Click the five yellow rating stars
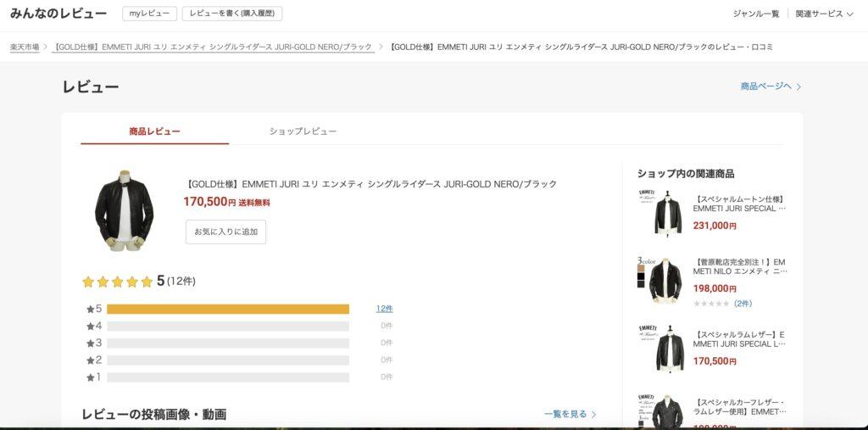Viewport: 868px width, 430px height. coord(117,282)
